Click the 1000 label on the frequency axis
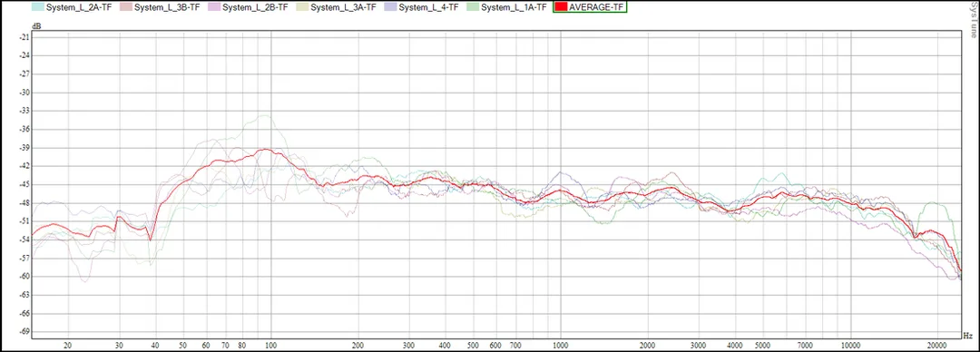 tap(560, 344)
